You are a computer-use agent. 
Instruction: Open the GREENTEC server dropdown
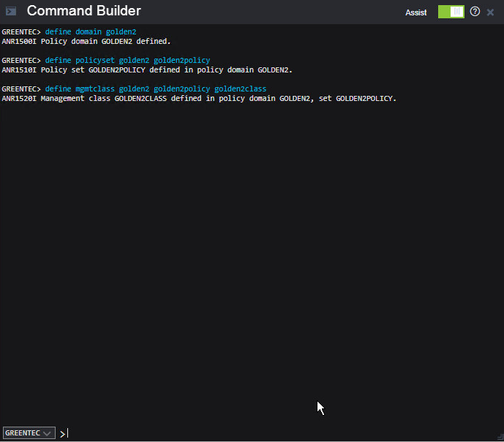[29, 432]
